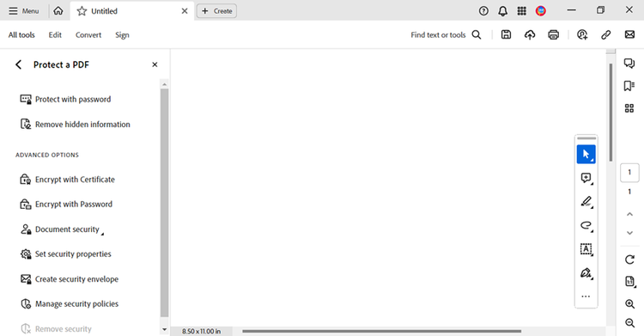Open more tools ellipsis in quick toolbar
This screenshot has height=336, width=644.
[586, 296]
